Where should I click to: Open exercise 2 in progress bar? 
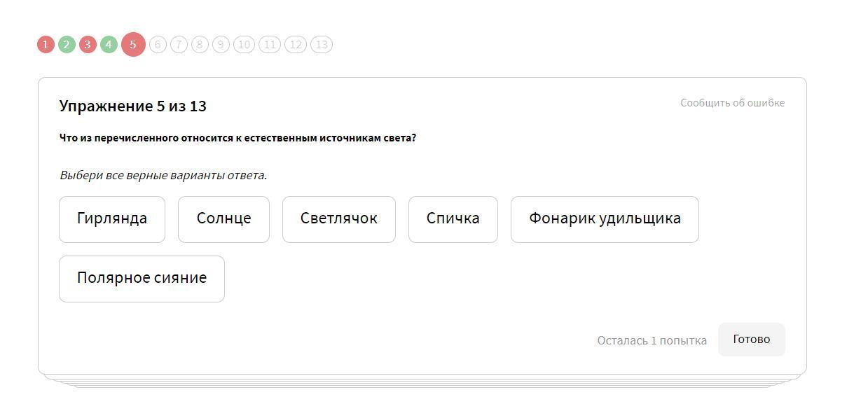[x=67, y=45]
